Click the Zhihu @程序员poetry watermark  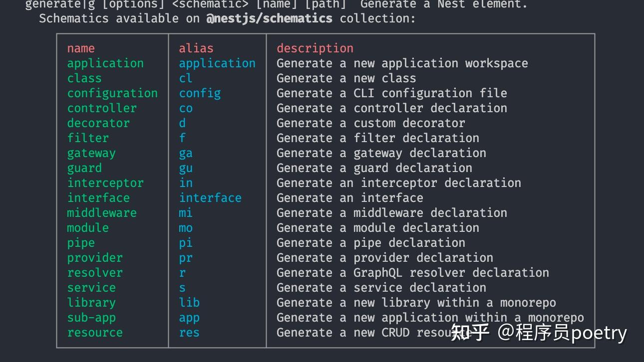point(539,333)
